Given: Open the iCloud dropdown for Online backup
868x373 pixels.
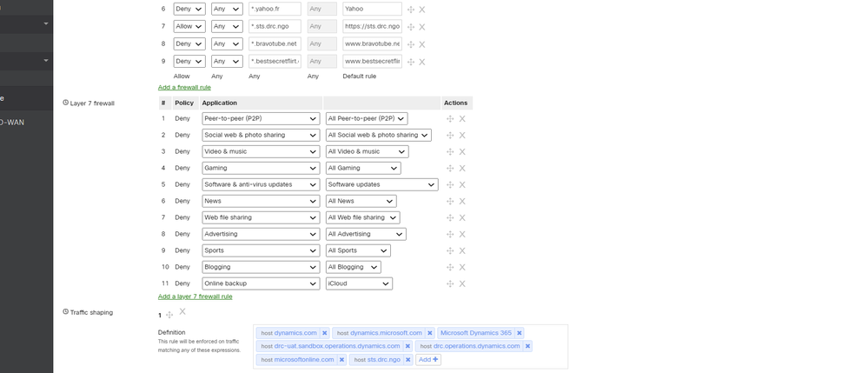Looking at the screenshot, I should pos(359,283).
